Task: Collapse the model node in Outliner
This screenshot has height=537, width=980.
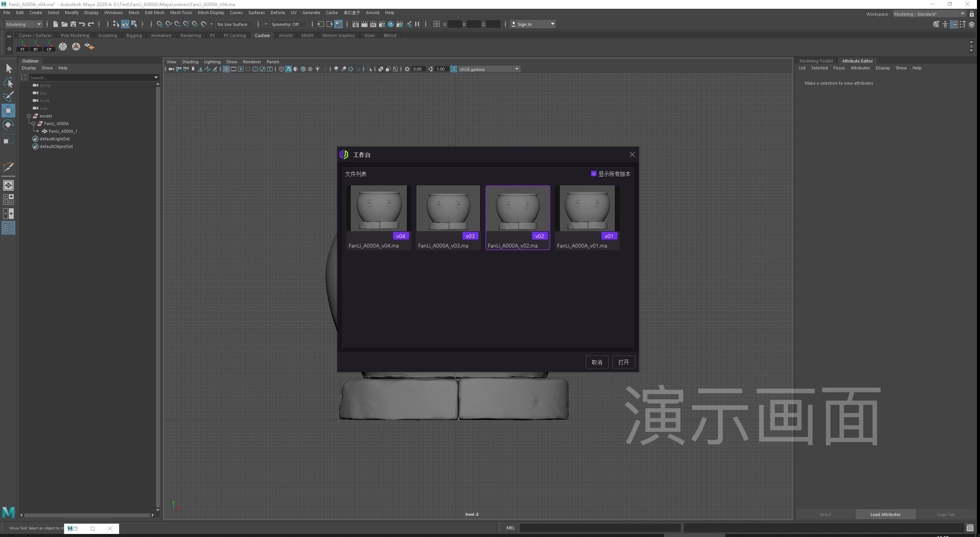Action: (29, 116)
